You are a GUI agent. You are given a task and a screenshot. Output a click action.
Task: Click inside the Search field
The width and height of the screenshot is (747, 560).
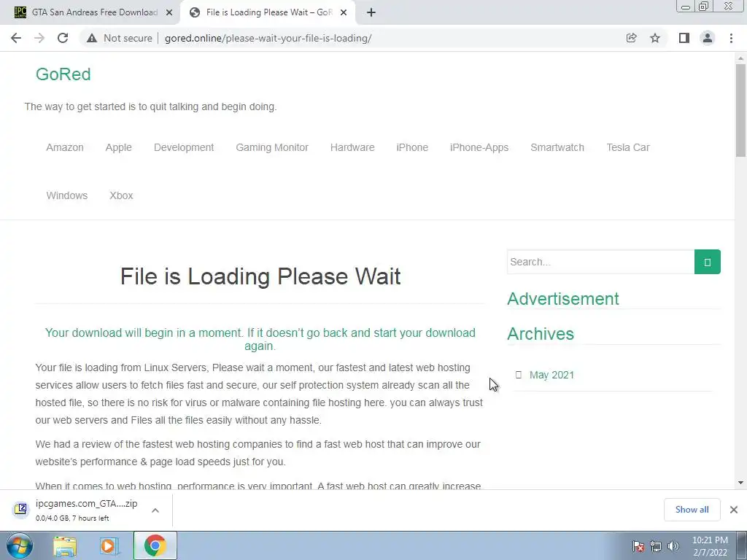601,262
